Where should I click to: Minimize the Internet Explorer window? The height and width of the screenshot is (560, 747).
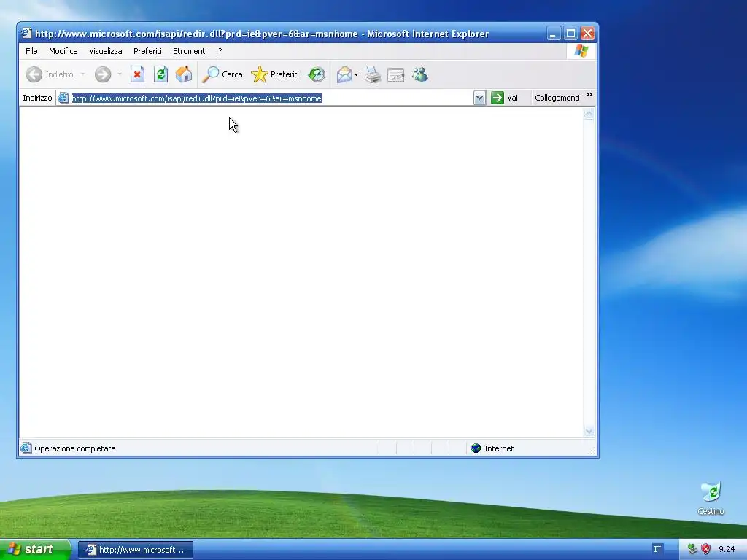[x=554, y=34]
